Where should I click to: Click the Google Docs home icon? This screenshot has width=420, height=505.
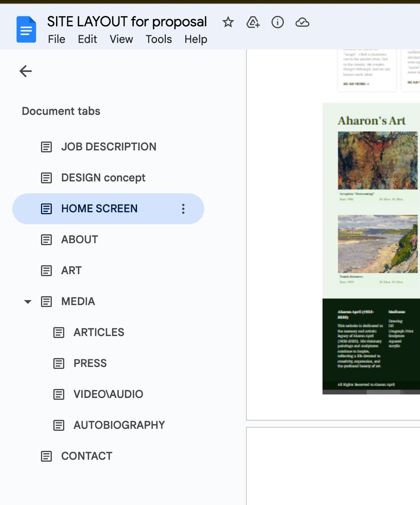pos(26,30)
